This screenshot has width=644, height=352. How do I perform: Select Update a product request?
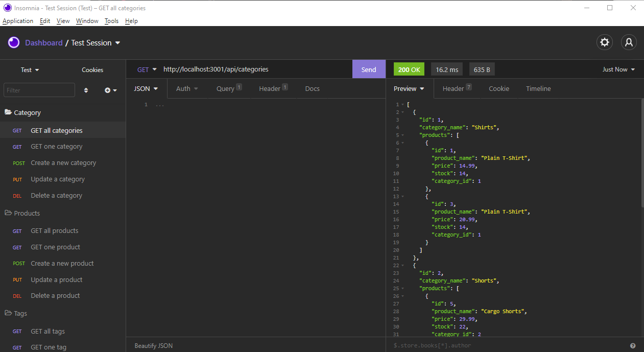point(63,280)
